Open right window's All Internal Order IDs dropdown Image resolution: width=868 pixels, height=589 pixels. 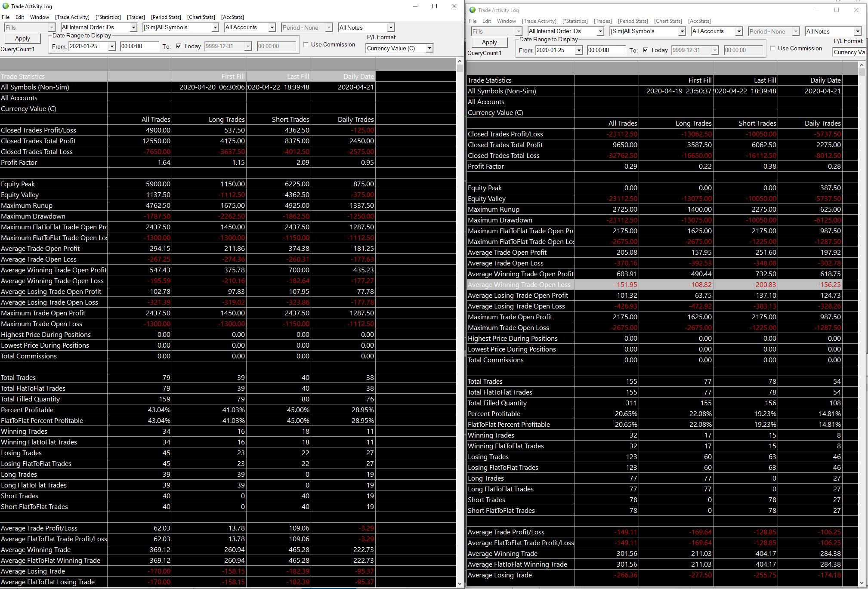click(600, 31)
